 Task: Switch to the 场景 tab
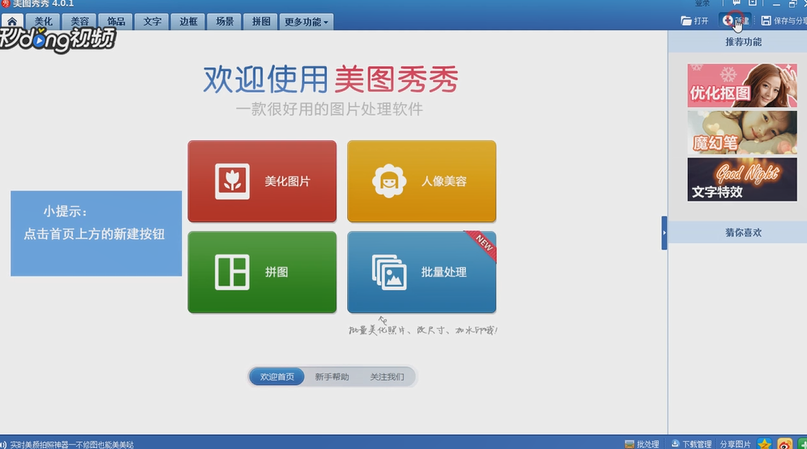[224, 22]
